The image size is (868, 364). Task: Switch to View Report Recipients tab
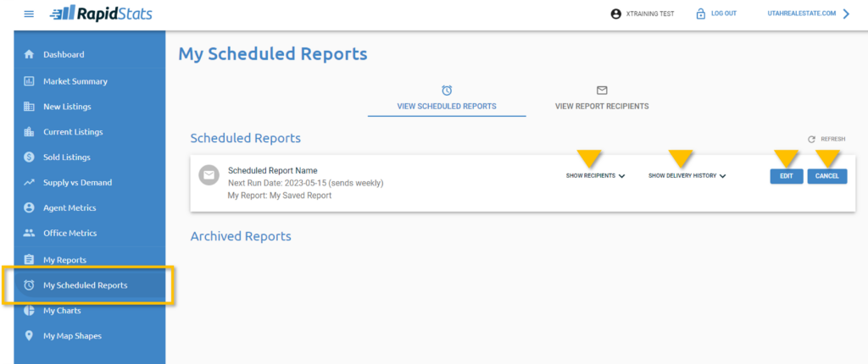pyautogui.click(x=602, y=98)
